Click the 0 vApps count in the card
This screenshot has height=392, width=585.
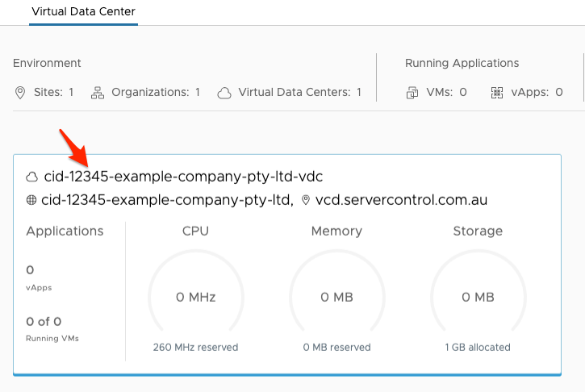[30, 270]
